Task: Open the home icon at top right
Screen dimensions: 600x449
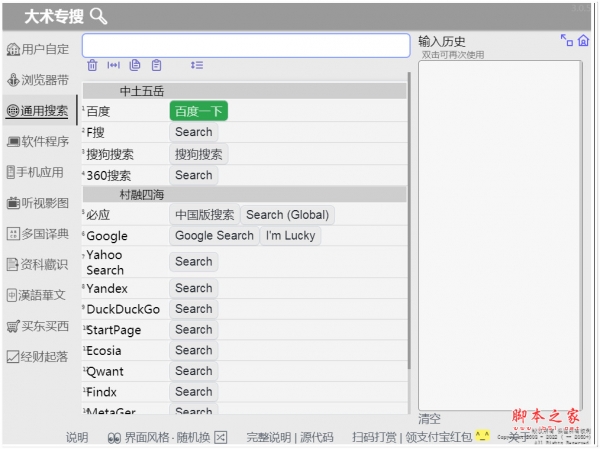Action: [x=583, y=40]
